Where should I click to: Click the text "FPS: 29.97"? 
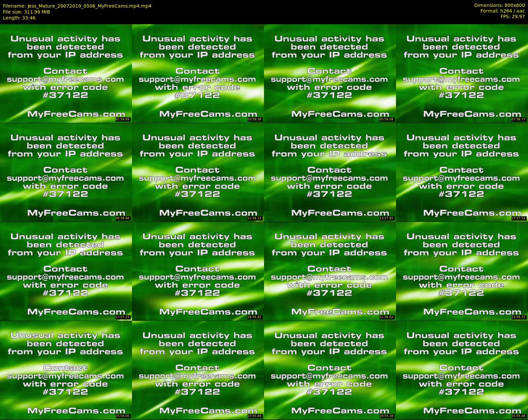pyautogui.click(x=512, y=16)
